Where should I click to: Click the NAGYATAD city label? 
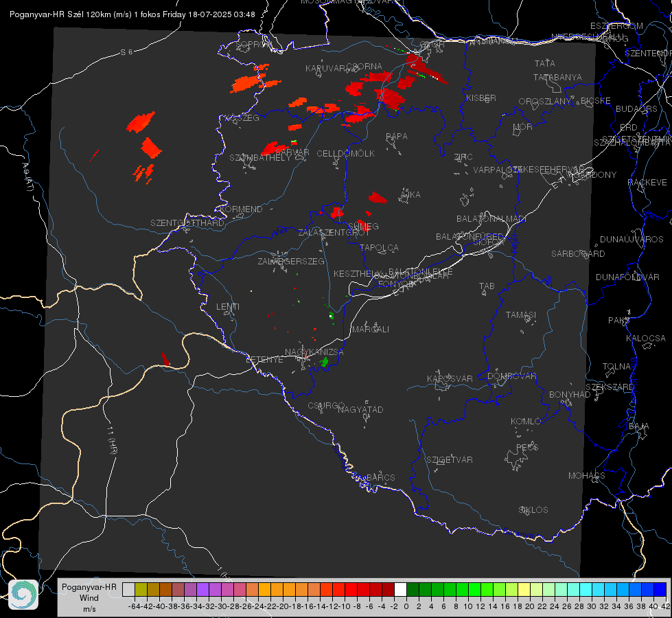360,409
